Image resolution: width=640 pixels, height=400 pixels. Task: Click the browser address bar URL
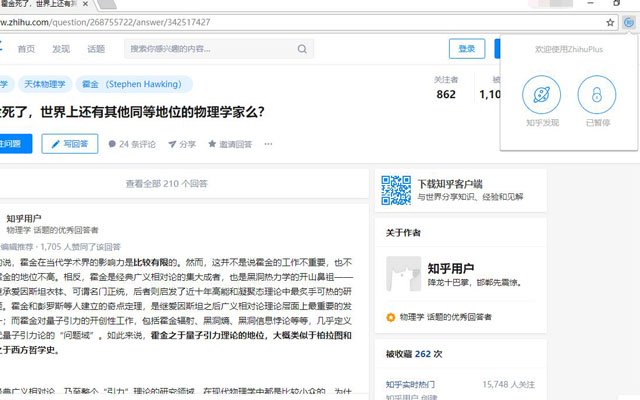[x=105, y=22]
